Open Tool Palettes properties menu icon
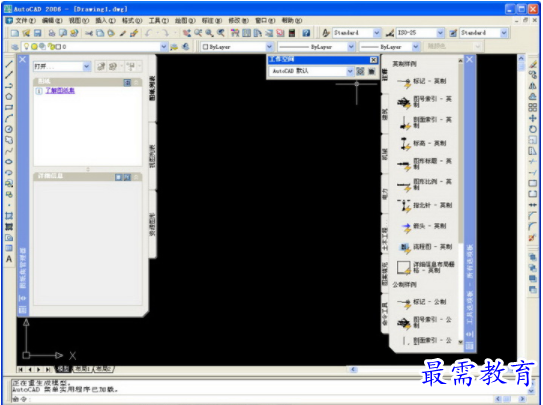This screenshot has height=405, width=543. [x=470, y=345]
